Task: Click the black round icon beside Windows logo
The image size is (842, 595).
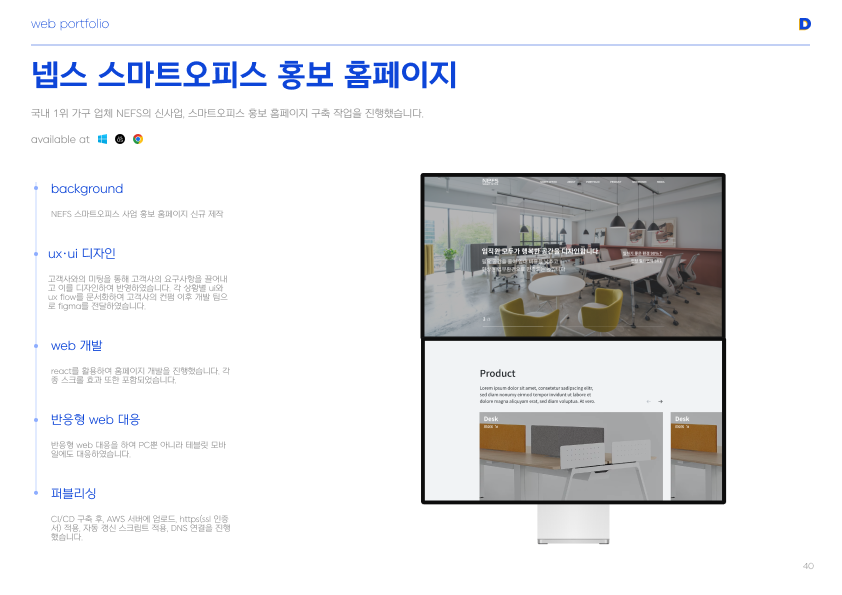Action: coord(120,139)
